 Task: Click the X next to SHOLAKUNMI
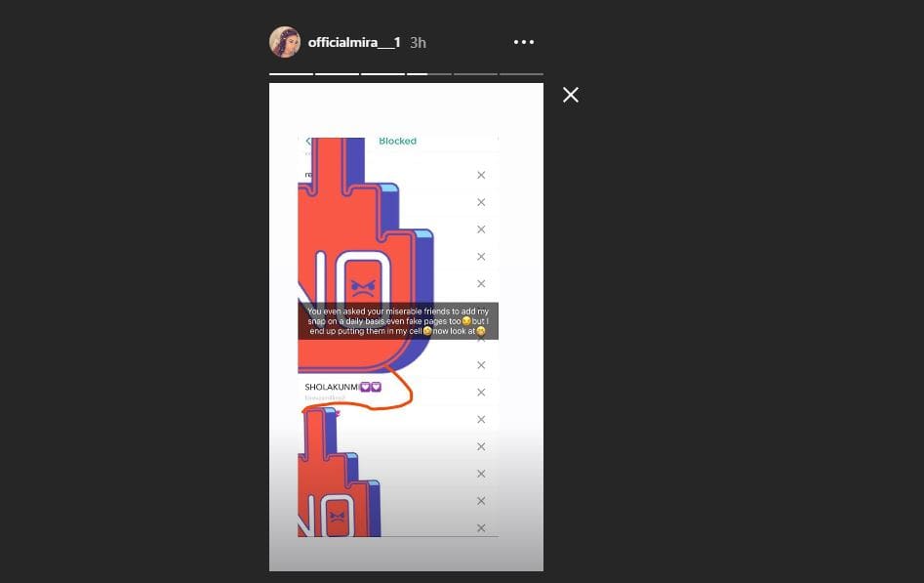tap(481, 393)
